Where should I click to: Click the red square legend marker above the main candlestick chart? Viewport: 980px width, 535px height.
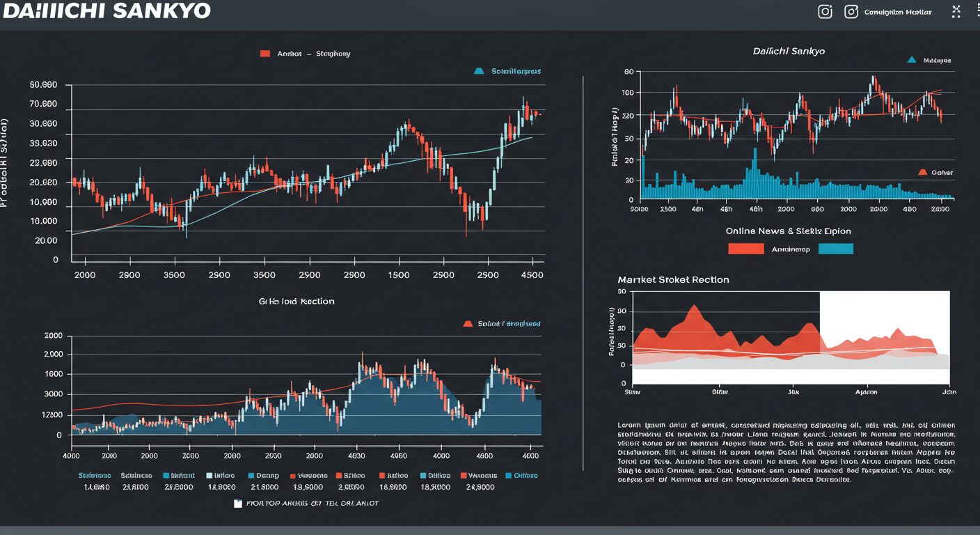tap(264, 54)
